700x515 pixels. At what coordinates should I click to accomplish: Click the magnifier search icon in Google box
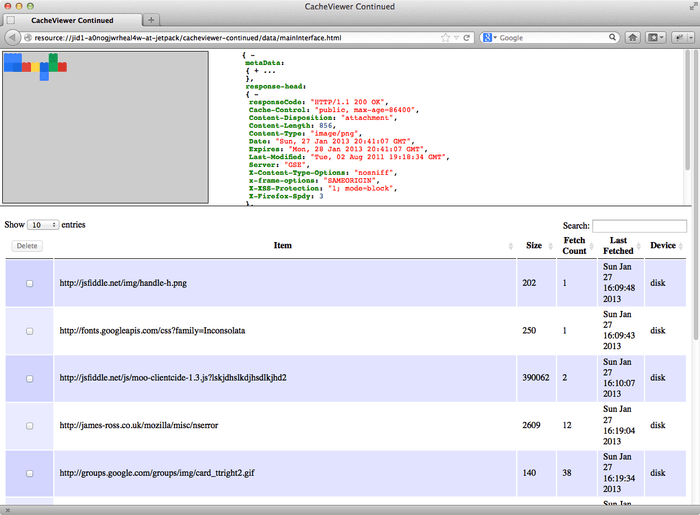(x=612, y=37)
